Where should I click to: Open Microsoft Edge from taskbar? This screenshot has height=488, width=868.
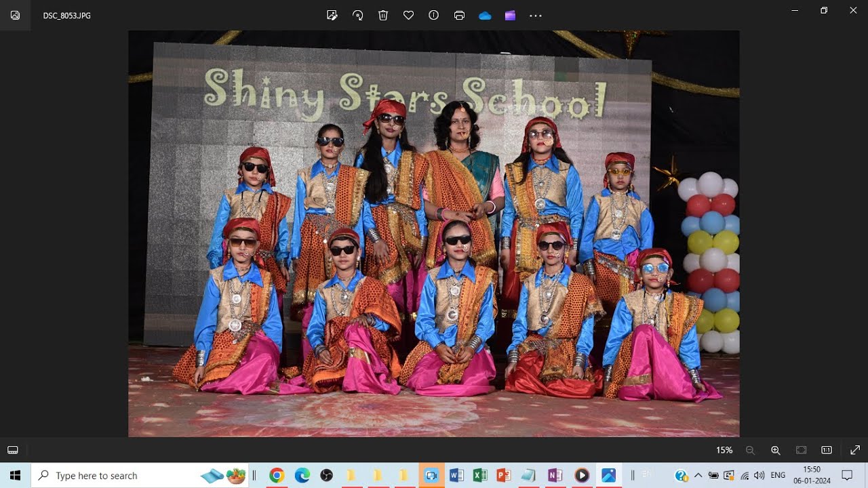(302, 475)
